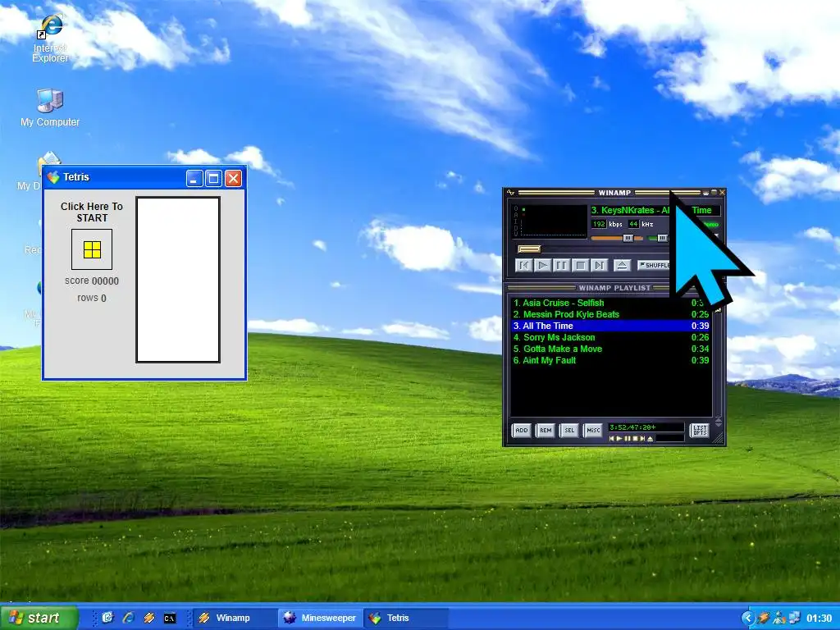The width and height of the screenshot is (840, 630).
Task: Click mini stop button in playlist footer
Action: coord(634,439)
